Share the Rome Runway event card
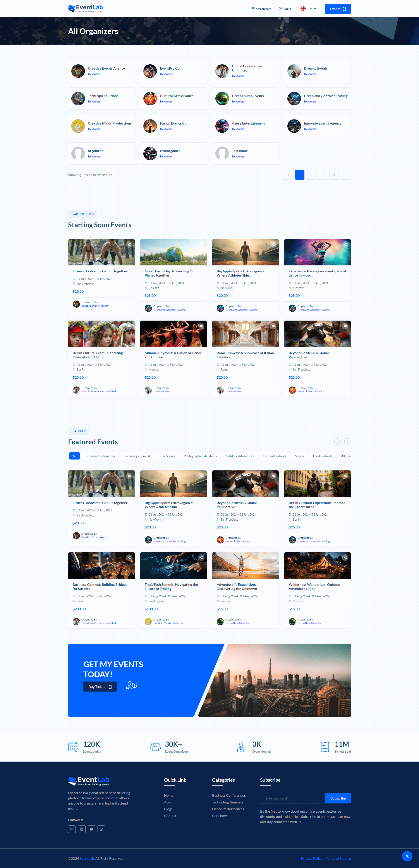 tap(273, 326)
